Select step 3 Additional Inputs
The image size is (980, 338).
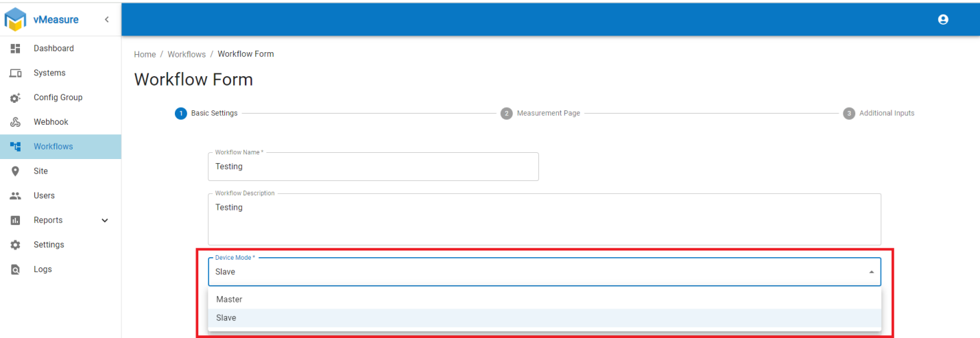[x=879, y=113]
